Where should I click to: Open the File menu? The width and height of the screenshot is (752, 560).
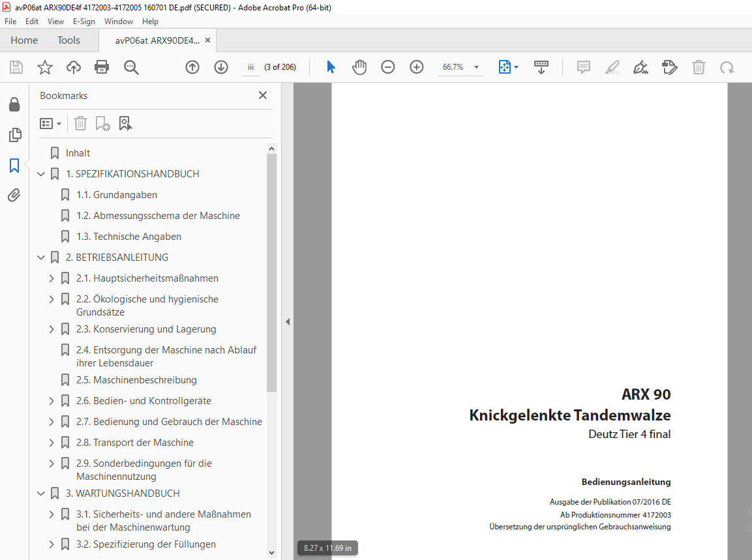(10, 22)
